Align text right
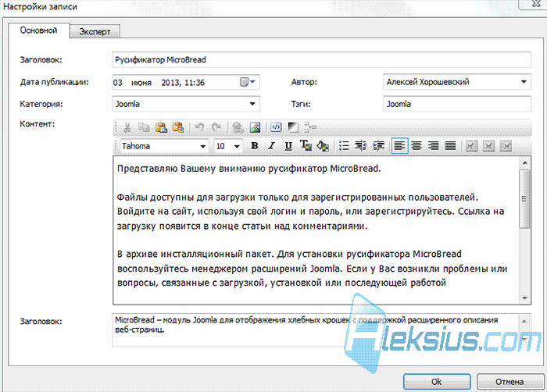The height and width of the screenshot is (392, 547). [x=433, y=146]
